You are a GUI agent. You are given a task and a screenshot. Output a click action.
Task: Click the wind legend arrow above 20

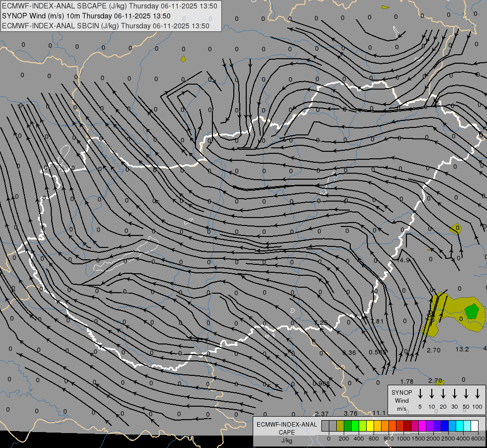click(x=443, y=394)
